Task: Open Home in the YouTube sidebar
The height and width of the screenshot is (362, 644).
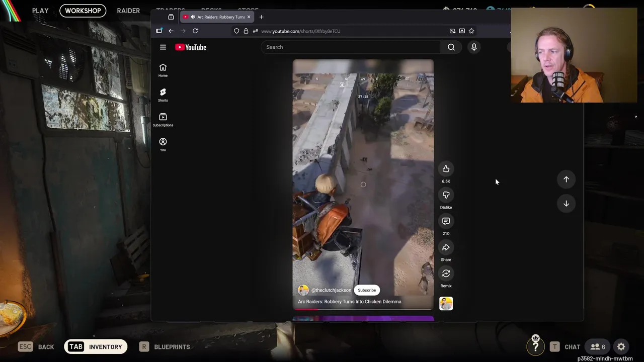Action: click(163, 70)
